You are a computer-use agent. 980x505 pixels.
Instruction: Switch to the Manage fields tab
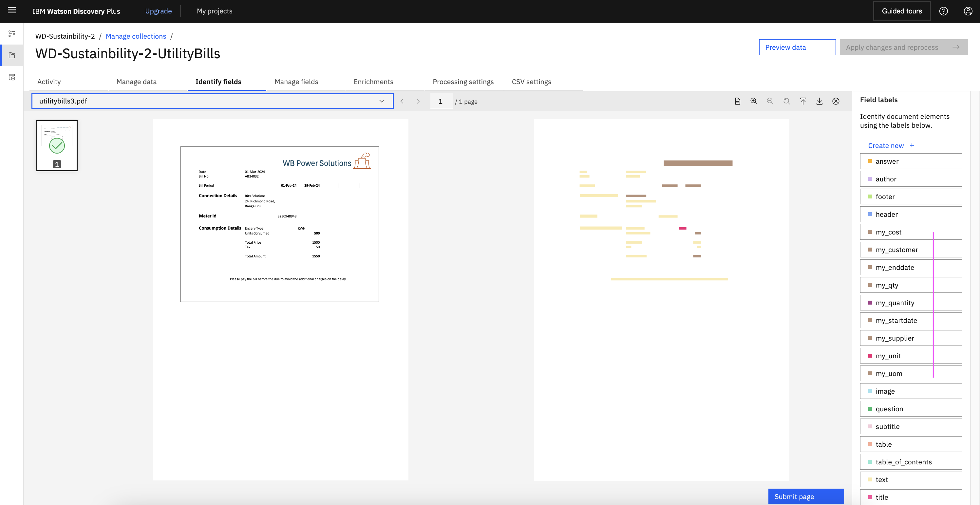pyautogui.click(x=296, y=82)
